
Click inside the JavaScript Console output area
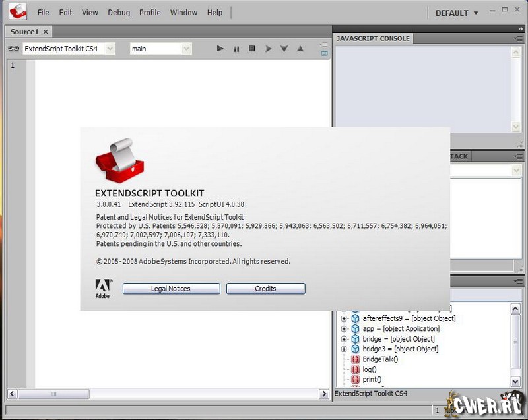pyautogui.click(x=423, y=89)
